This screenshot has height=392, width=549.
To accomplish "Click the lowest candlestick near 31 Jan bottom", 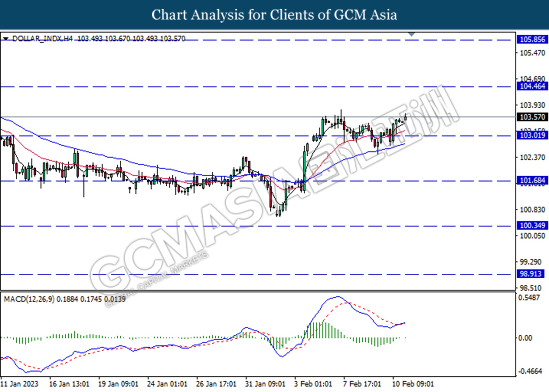I will [279, 213].
